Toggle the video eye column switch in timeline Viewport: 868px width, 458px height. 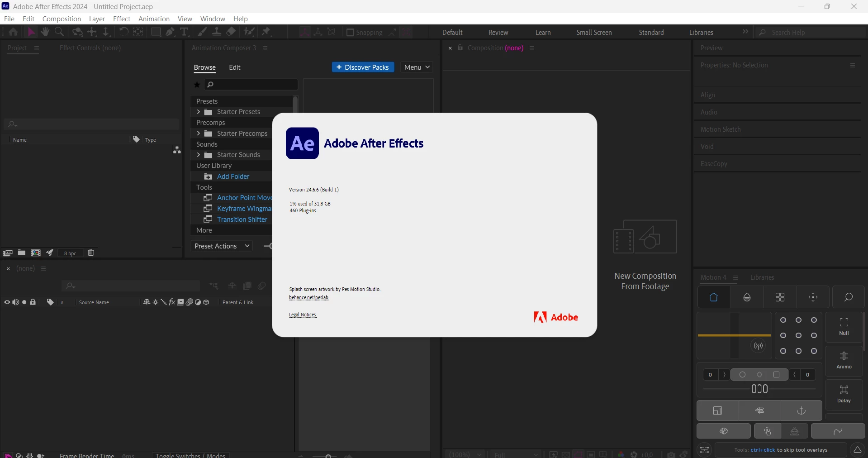coord(7,302)
